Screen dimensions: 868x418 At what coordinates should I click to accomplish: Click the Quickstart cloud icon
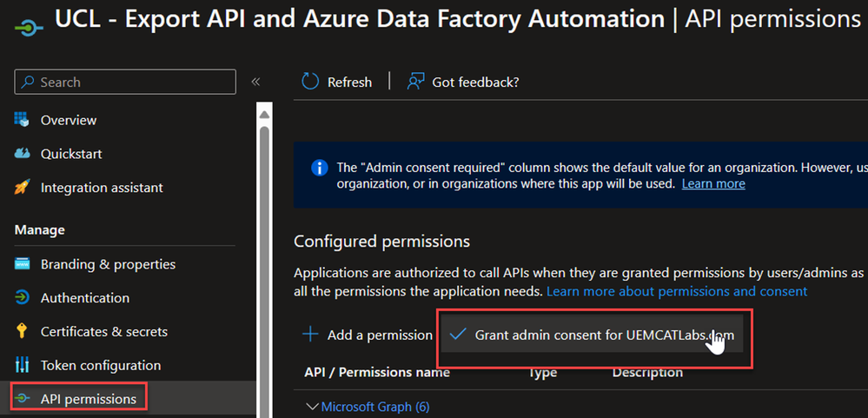click(x=23, y=154)
